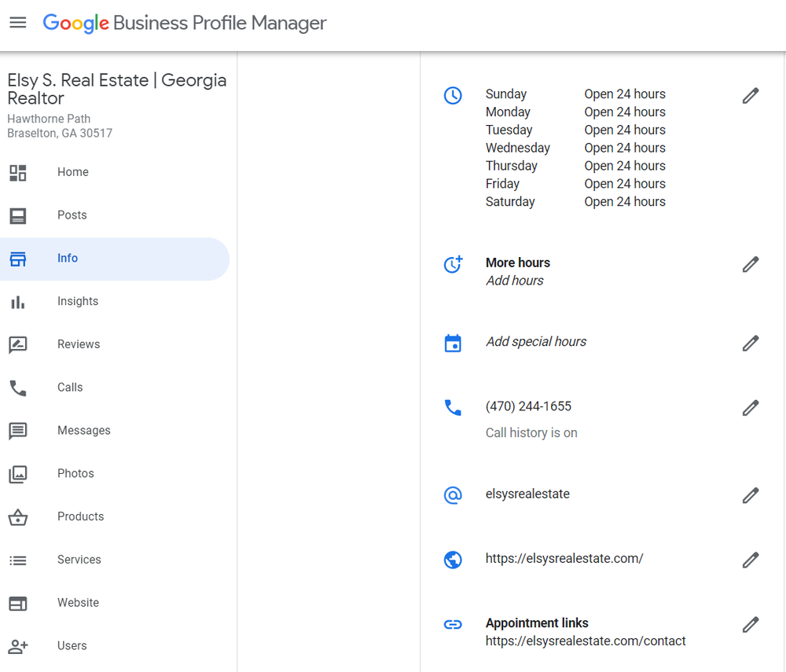Click the More hours clock-plus icon

tap(454, 264)
